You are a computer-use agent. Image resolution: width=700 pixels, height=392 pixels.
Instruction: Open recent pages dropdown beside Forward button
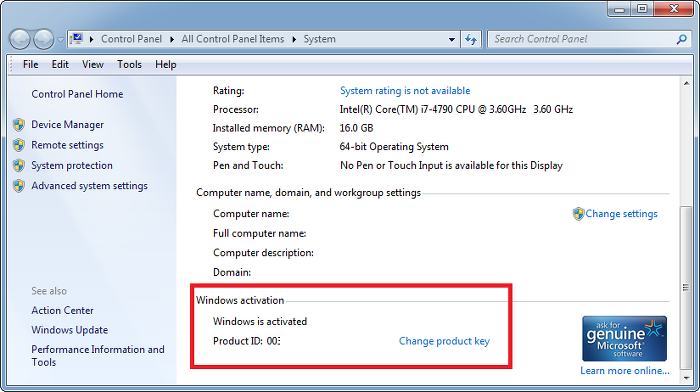click(x=60, y=40)
